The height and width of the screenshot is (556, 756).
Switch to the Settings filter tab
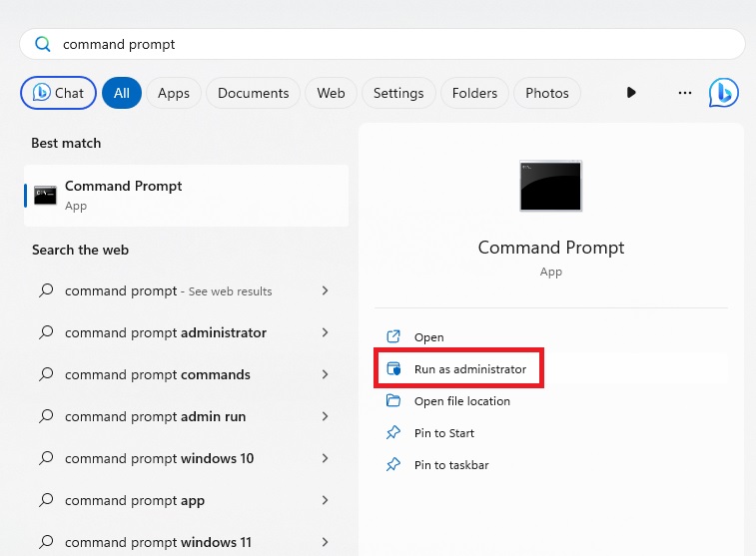coord(398,93)
